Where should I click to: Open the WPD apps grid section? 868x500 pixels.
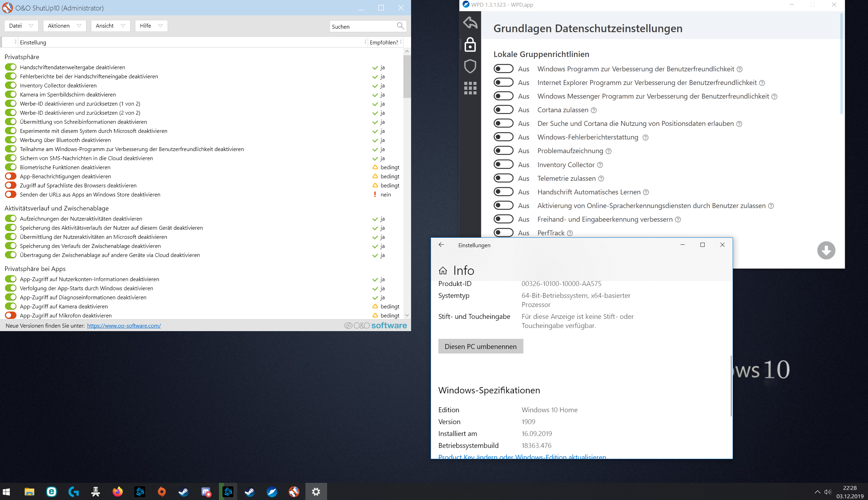click(470, 88)
